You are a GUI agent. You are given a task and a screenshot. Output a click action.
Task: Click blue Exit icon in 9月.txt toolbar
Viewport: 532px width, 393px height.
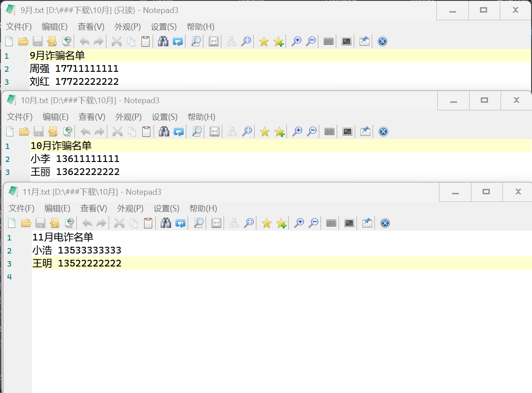(x=382, y=42)
